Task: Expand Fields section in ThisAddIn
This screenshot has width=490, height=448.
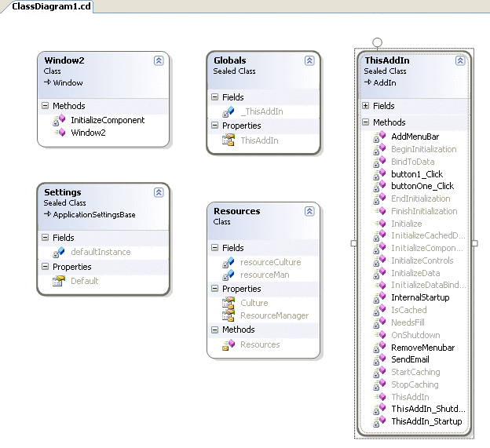Action: pos(366,105)
